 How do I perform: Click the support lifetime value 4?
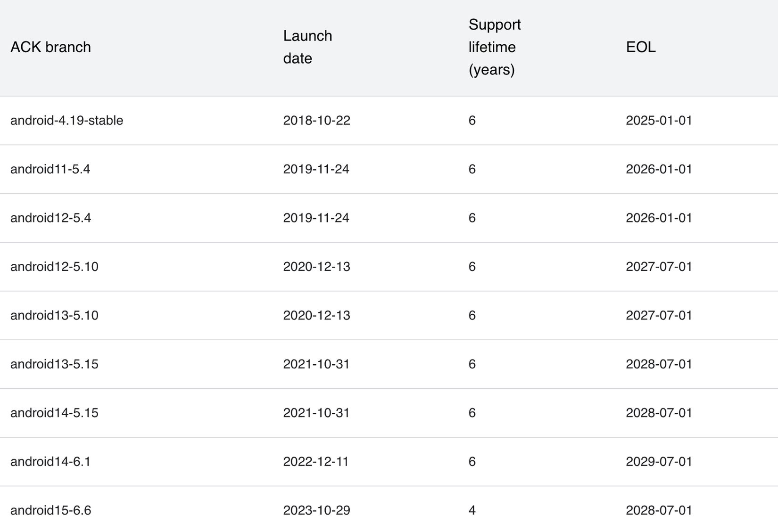[x=472, y=510]
